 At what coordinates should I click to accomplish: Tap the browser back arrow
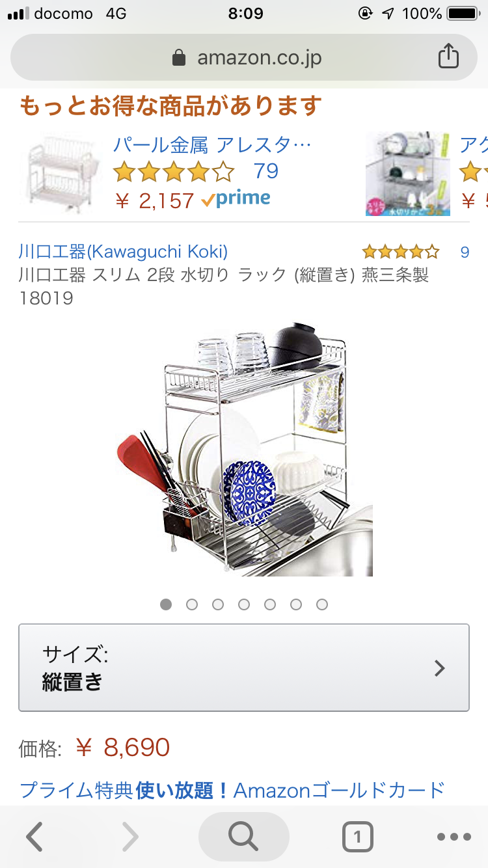click(x=34, y=837)
